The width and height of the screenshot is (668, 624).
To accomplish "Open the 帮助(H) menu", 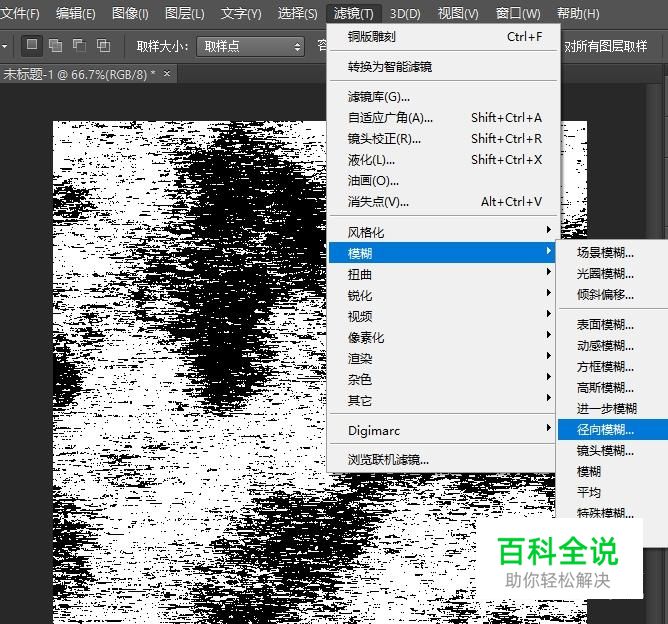I will (x=578, y=14).
